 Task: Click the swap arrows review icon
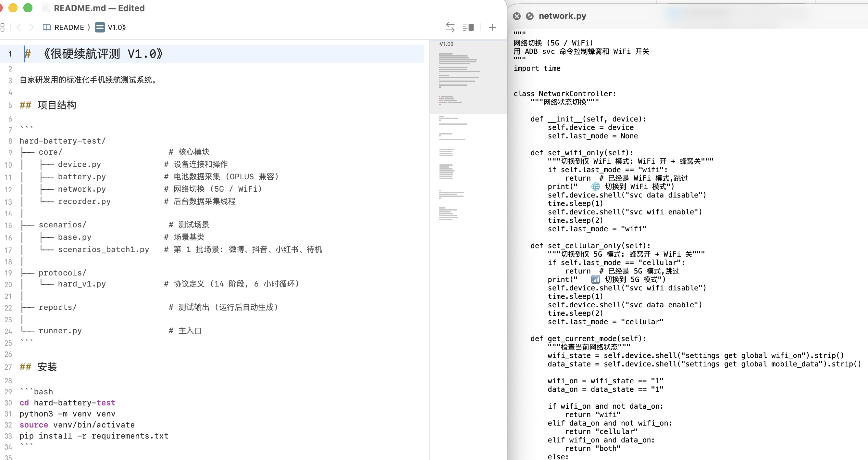tap(450, 27)
